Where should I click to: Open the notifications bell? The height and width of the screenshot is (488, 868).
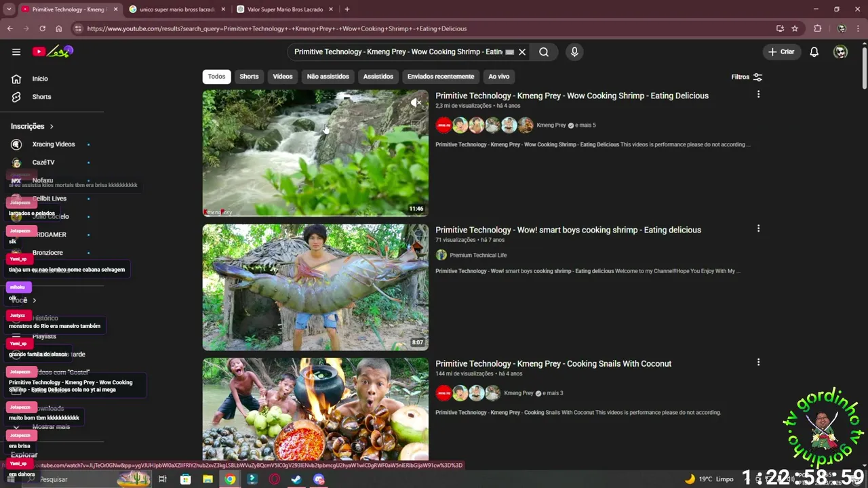(x=814, y=52)
